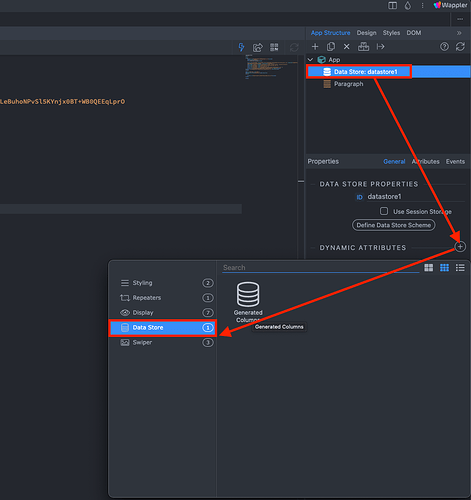Click the add component plus icon
Image resolution: width=471 pixels, height=500 pixels.
[315, 47]
